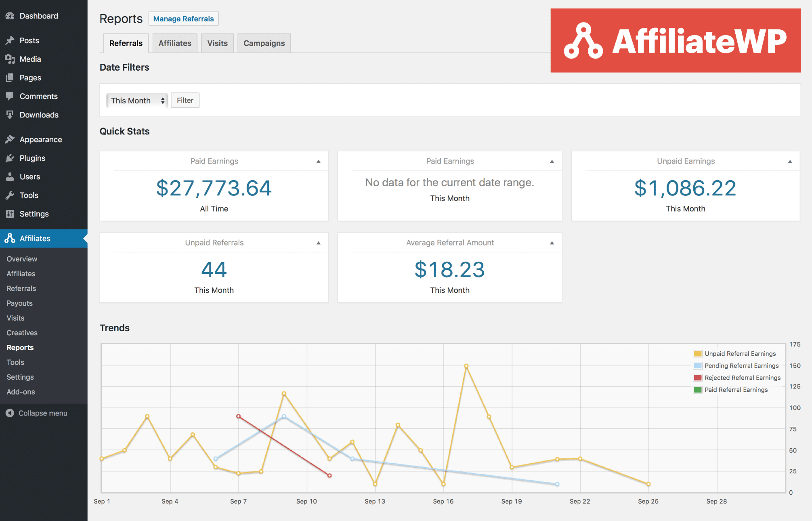Collapse the Unpaid Earnings card
This screenshot has width=812, height=521.
[790, 162]
